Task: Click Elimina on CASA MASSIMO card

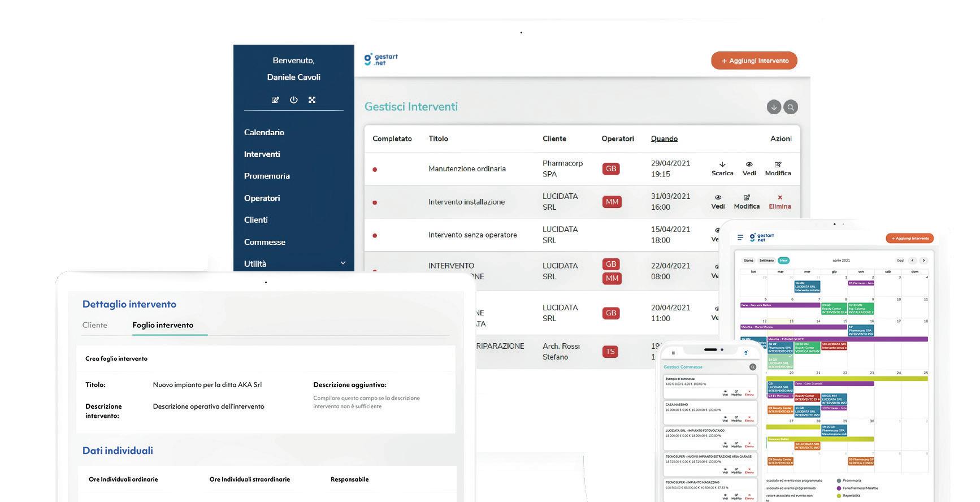Action: (749, 419)
